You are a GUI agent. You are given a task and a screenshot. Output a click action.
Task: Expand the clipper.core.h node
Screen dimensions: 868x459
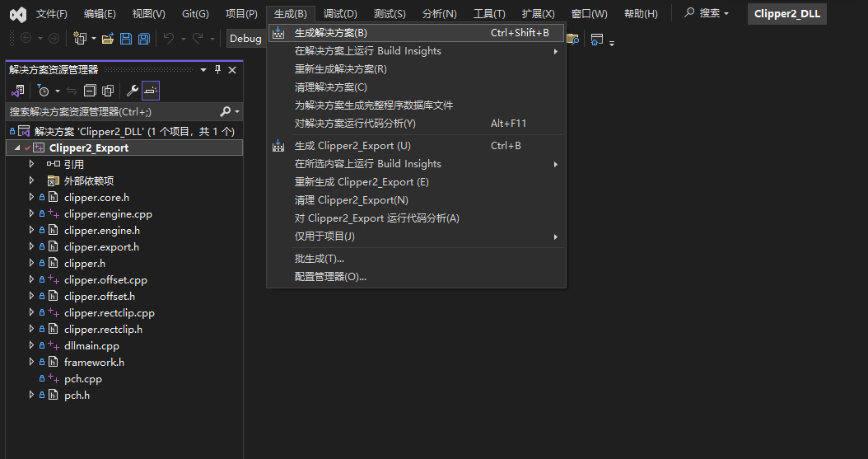(x=31, y=197)
